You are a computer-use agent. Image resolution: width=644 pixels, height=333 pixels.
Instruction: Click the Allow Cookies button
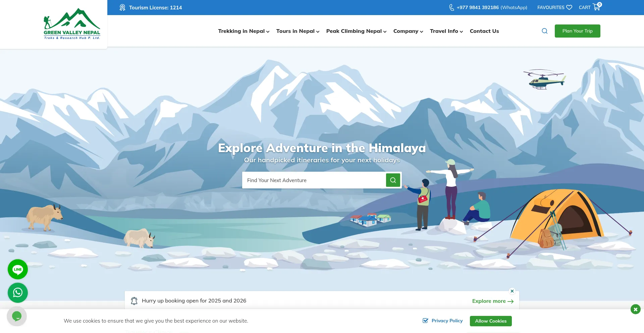pos(491,321)
